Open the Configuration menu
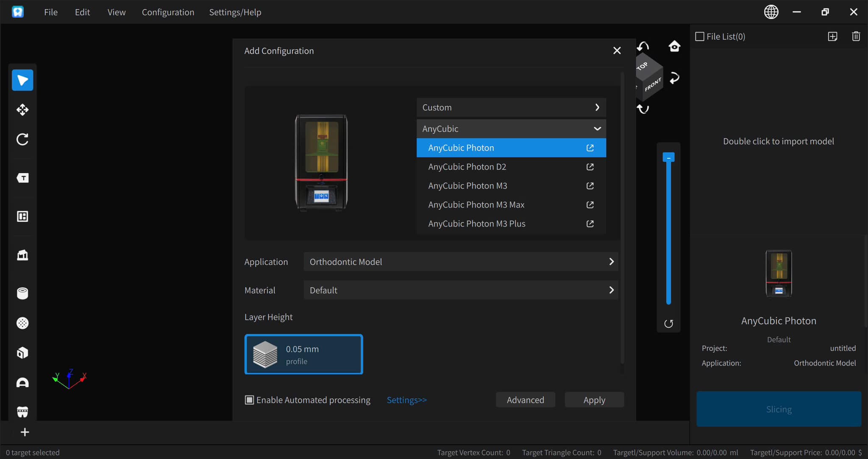Image resolution: width=868 pixels, height=459 pixels. [x=168, y=12]
